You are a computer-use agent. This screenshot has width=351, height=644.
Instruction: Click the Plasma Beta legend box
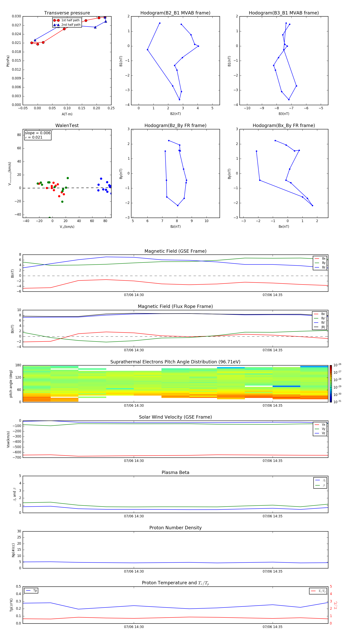click(x=320, y=483)
